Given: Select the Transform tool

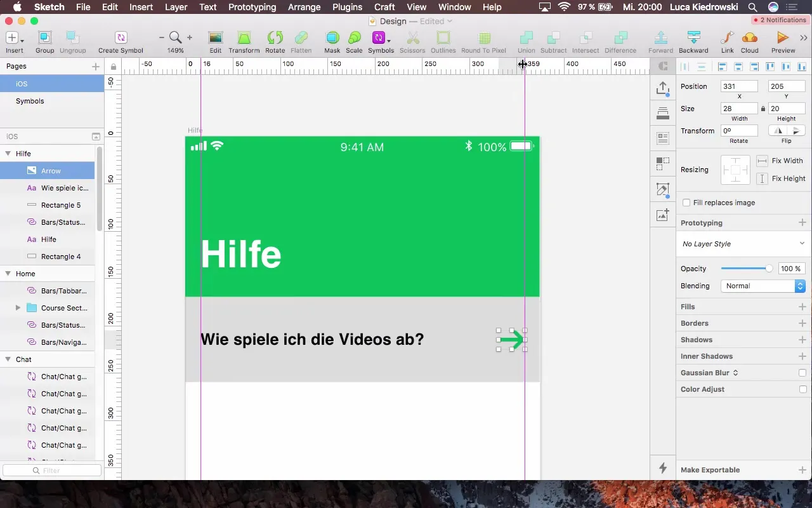Looking at the screenshot, I should 244,38.
